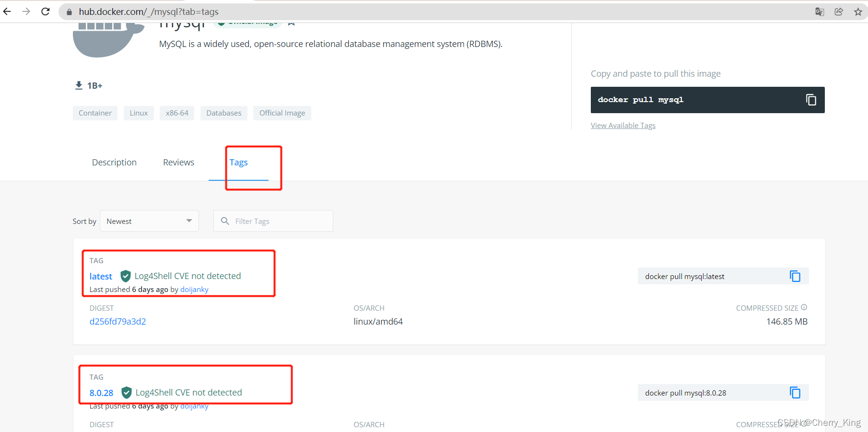This screenshot has height=432, width=868.
Task: Switch to the Description tab
Action: pyautogui.click(x=114, y=163)
